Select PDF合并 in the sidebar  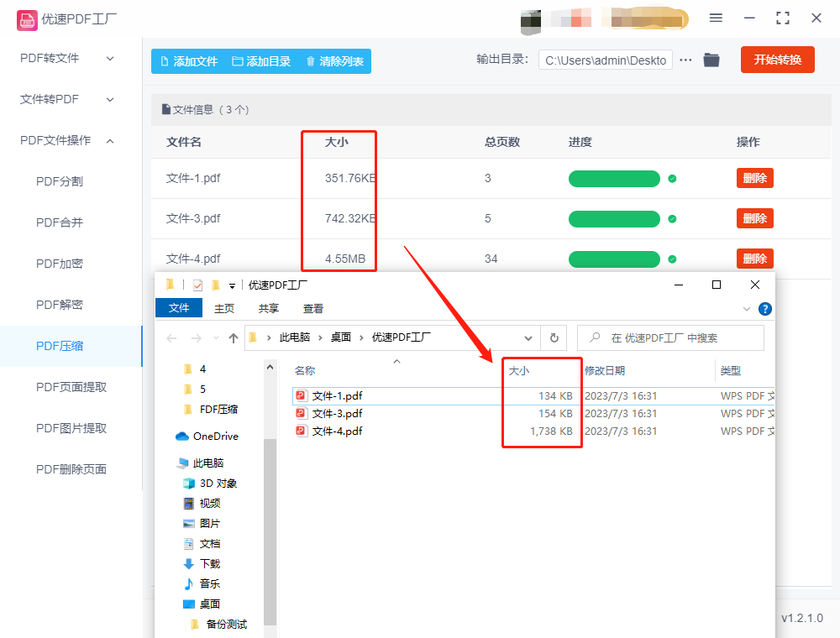[x=60, y=222]
